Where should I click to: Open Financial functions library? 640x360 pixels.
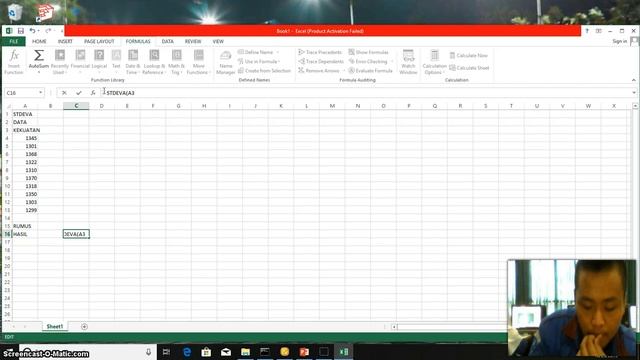[x=80, y=62]
